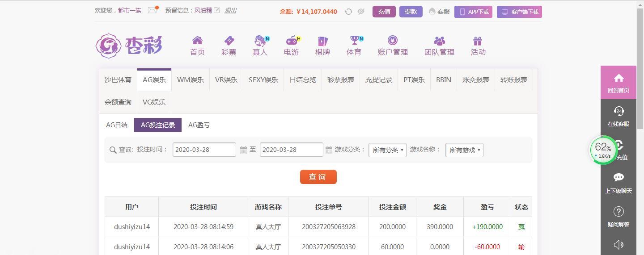Select AG盈亏 sub-tab
This screenshot has width=644, height=255.
click(x=199, y=125)
